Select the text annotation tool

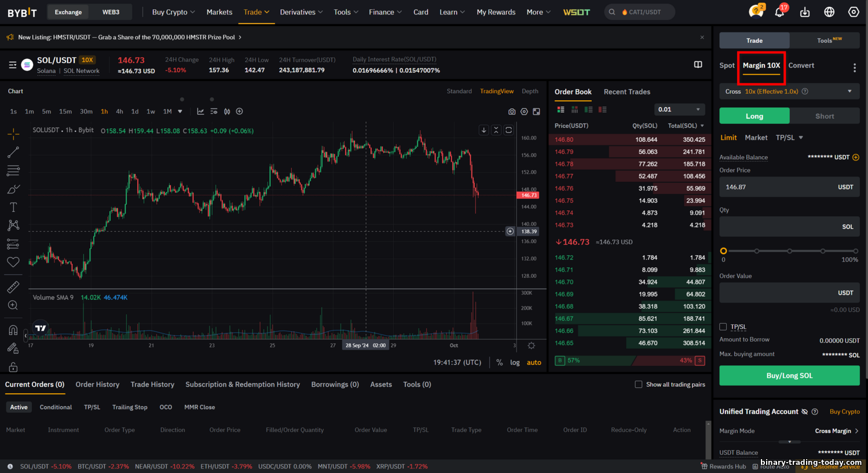13,207
